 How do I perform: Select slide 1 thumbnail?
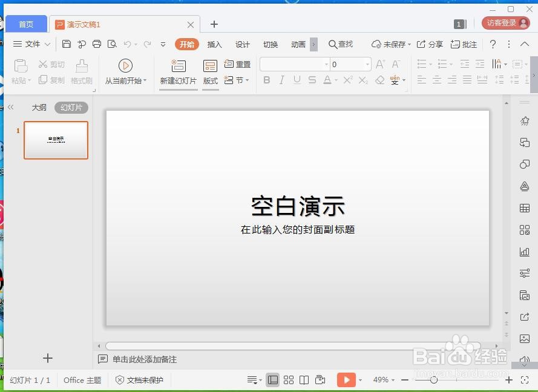[x=56, y=140]
